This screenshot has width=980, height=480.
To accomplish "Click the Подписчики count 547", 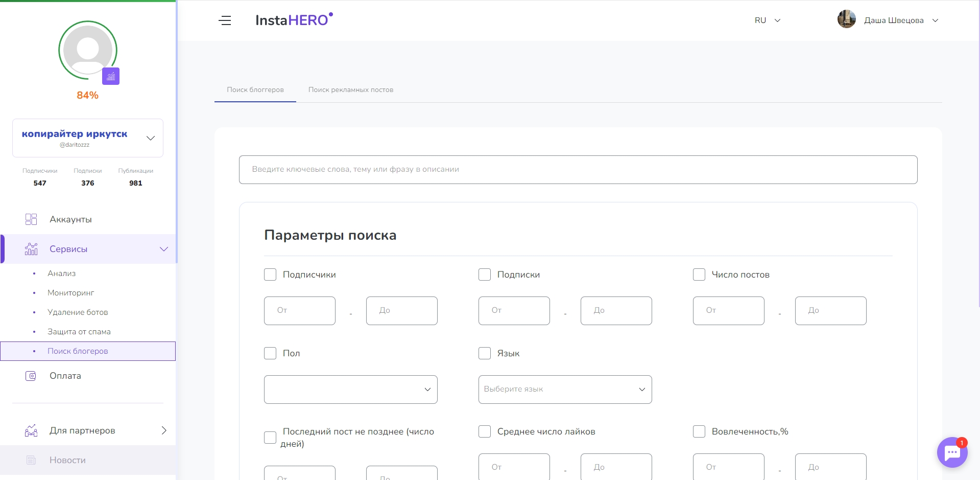I will tap(40, 183).
